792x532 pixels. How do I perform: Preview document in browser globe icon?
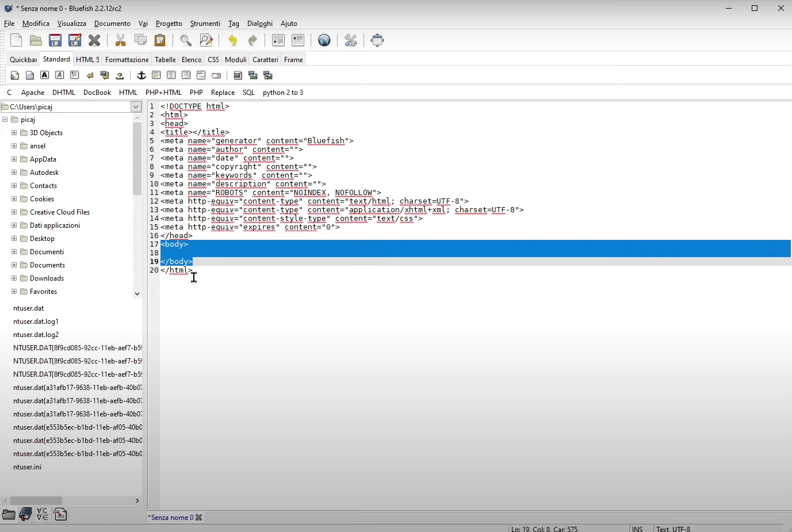coord(324,40)
